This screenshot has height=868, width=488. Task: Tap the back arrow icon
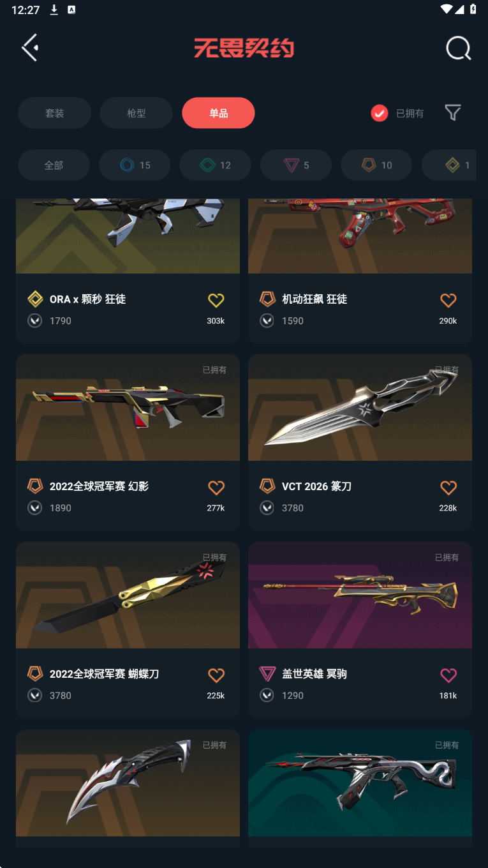(x=30, y=48)
